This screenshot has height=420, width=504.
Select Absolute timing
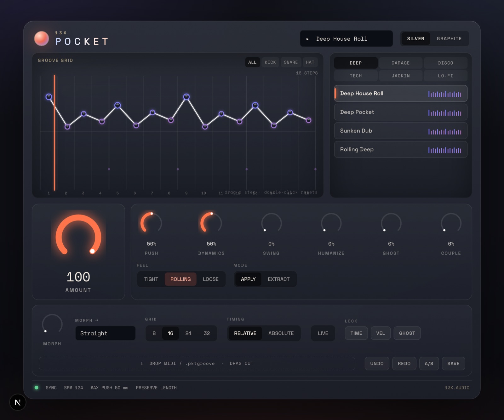pos(281,333)
